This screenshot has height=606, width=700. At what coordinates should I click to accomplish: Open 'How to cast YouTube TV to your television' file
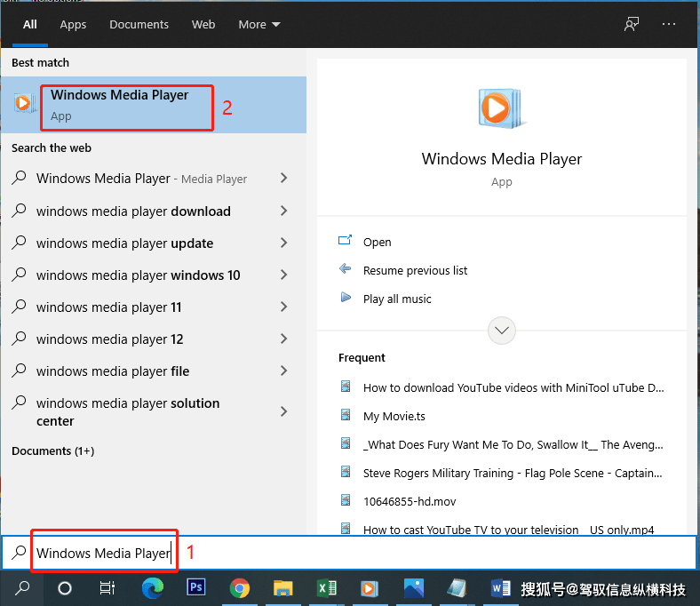click(508, 530)
